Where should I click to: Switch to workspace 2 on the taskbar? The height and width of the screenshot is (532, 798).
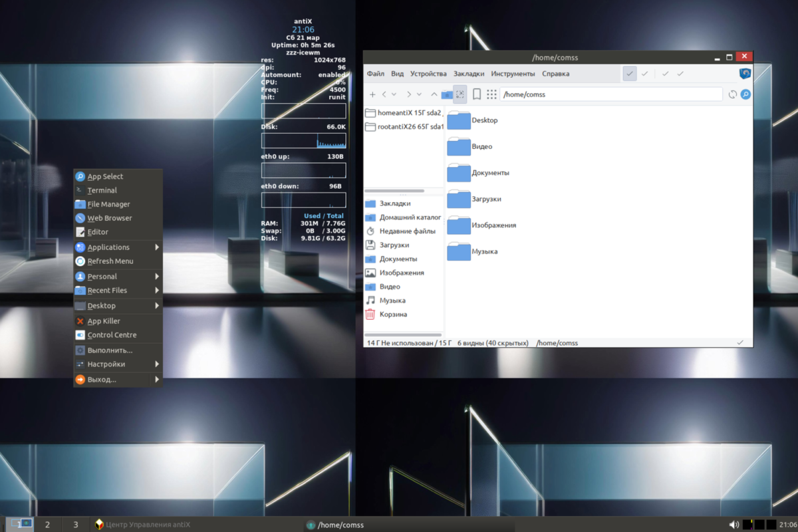click(x=47, y=524)
